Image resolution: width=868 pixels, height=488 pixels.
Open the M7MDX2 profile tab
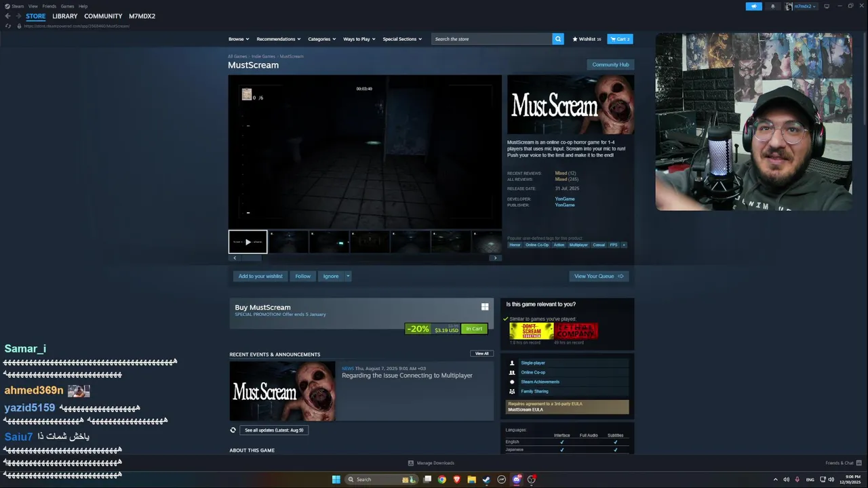[142, 16]
